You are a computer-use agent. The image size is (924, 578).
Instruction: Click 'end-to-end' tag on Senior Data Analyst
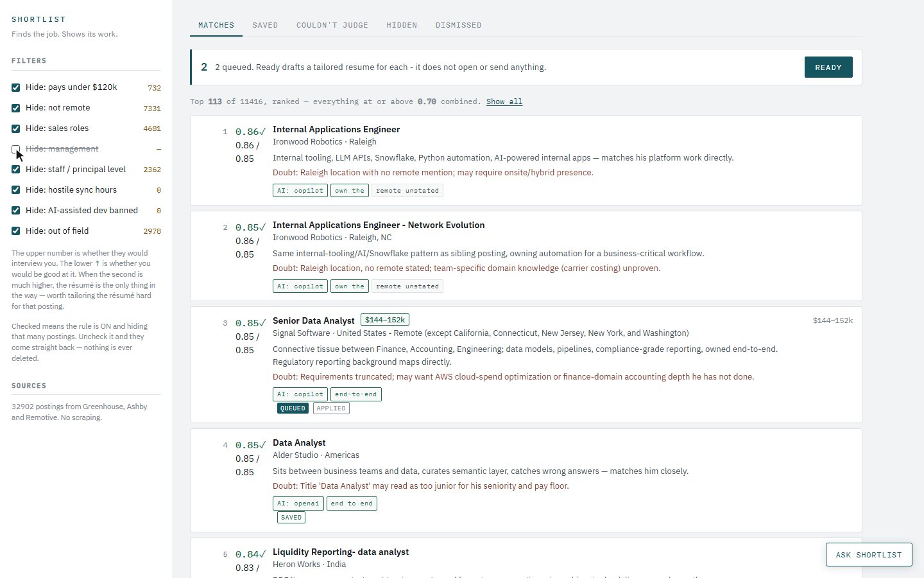coord(356,394)
